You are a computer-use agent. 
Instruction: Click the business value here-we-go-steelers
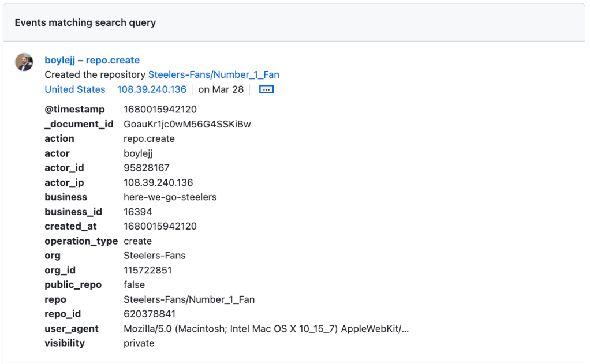[x=169, y=197]
